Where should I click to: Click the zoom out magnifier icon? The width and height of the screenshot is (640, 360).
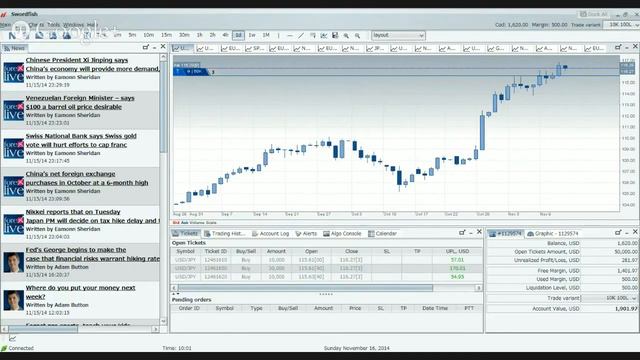358,36
